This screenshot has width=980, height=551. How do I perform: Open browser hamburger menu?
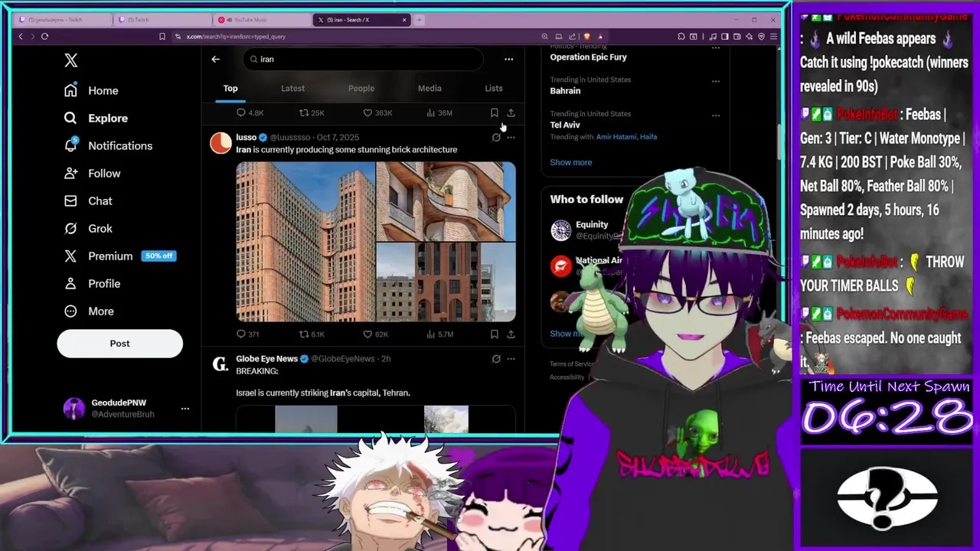774,36
